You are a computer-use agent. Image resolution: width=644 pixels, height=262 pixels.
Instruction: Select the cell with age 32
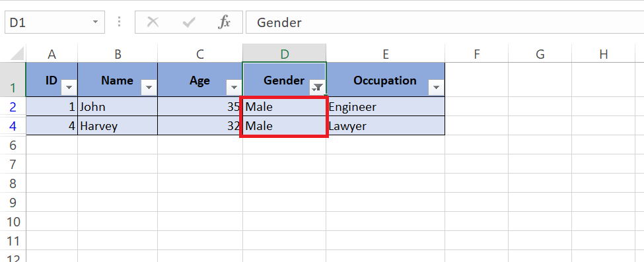coord(200,125)
